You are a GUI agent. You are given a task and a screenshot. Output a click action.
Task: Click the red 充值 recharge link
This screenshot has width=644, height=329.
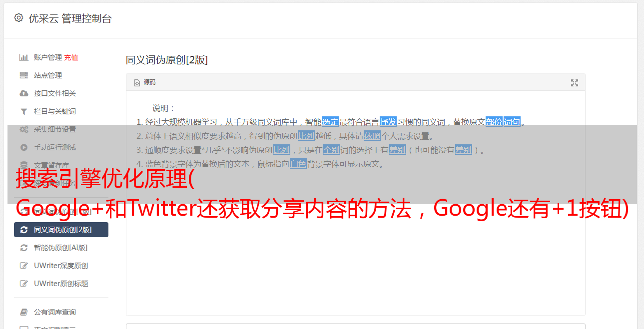(x=71, y=57)
